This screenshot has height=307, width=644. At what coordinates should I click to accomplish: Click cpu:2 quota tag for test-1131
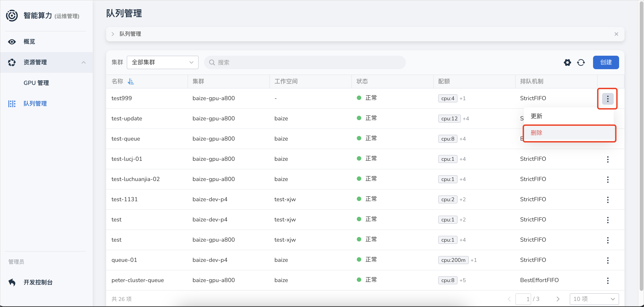(x=447, y=199)
